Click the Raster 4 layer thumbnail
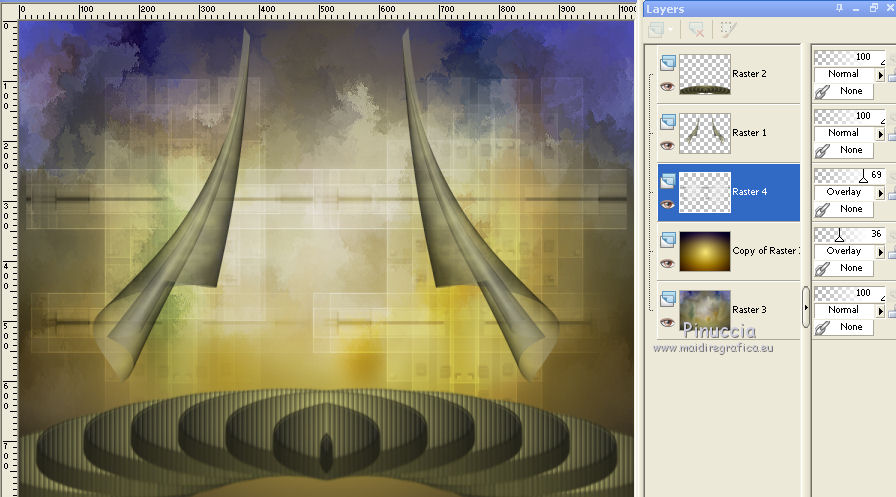Viewport: 896px width, 497px height. tap(705, 193)
